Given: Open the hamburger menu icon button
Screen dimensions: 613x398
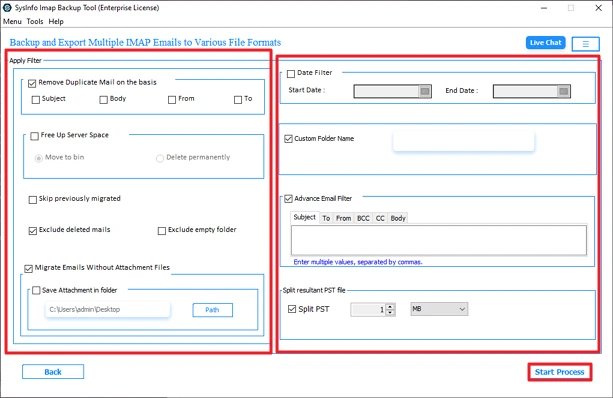Looking at the screenshot, I should 585,44.
